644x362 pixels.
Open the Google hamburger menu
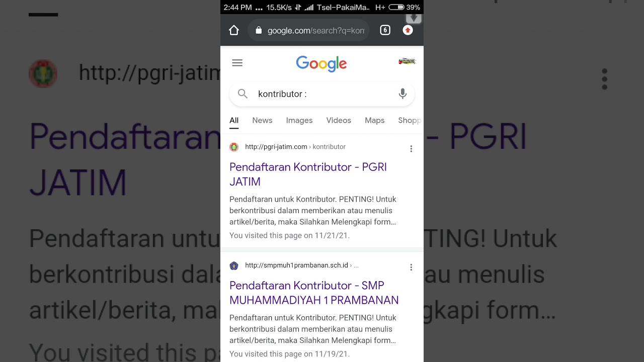(x=237, y=63)
